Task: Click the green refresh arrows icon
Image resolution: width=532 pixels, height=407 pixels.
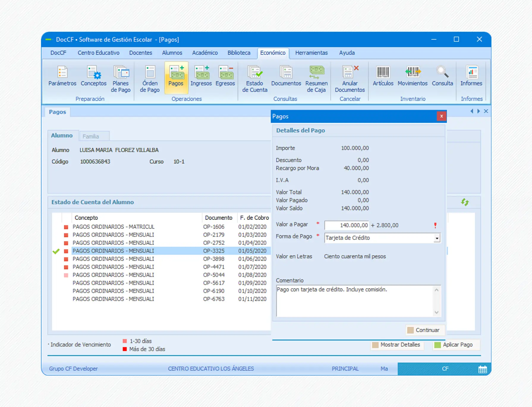Action: (x=465, y=202)
